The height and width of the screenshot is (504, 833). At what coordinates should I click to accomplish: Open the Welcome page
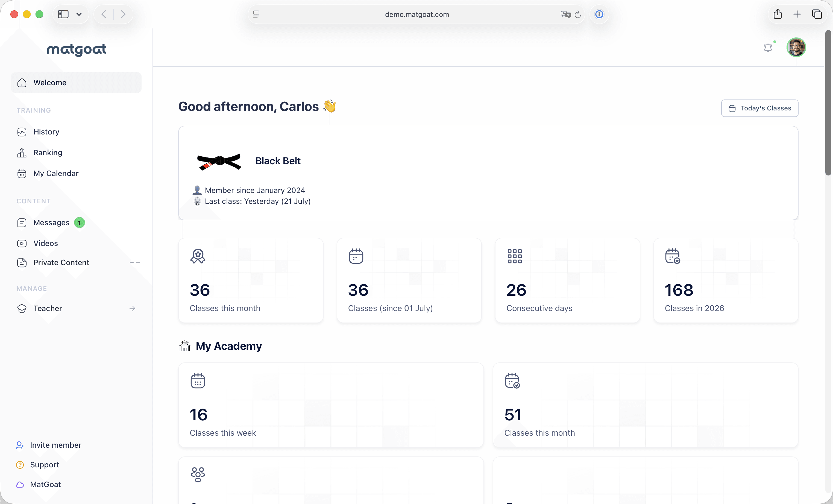(77, 83)
